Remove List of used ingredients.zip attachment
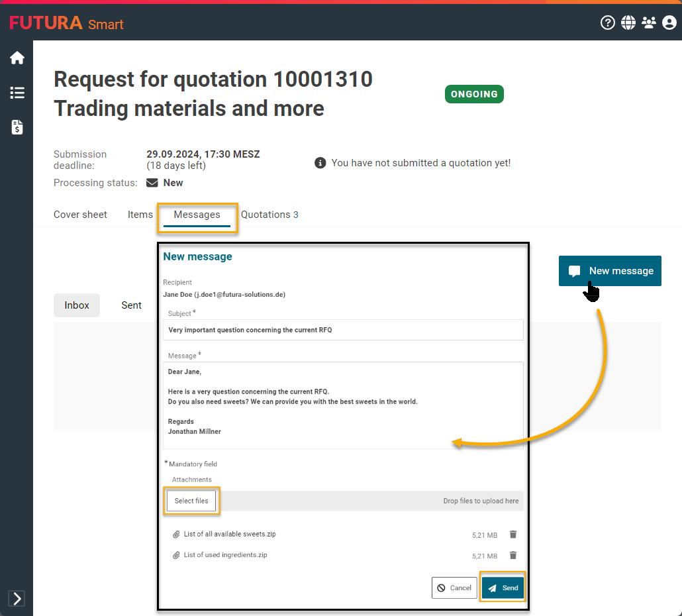Screen dimensions: 682x616 click(x=512, y=556)
